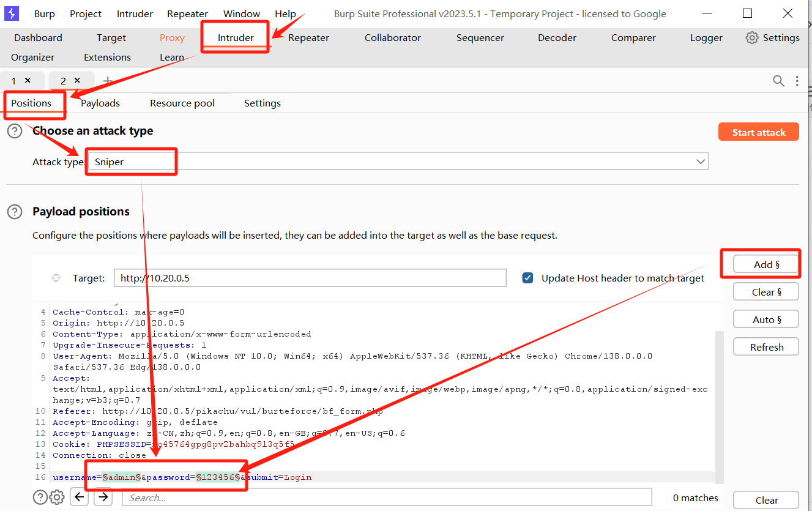The image size is (812, 511).
Task: Click the Start attack button
Action: point(759,132)
